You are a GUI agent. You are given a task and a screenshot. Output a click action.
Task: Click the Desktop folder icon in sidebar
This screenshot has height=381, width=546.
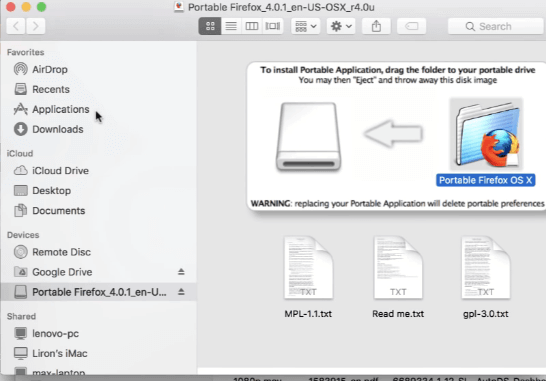(x=21, y=190)
